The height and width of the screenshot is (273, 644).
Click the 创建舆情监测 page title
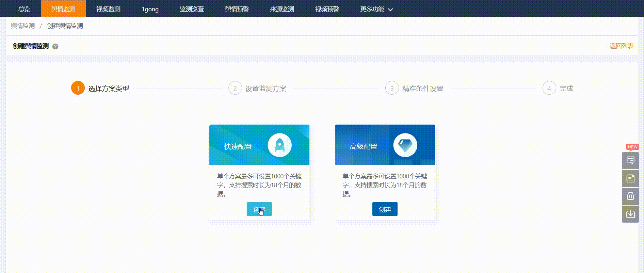pos(31,46)
